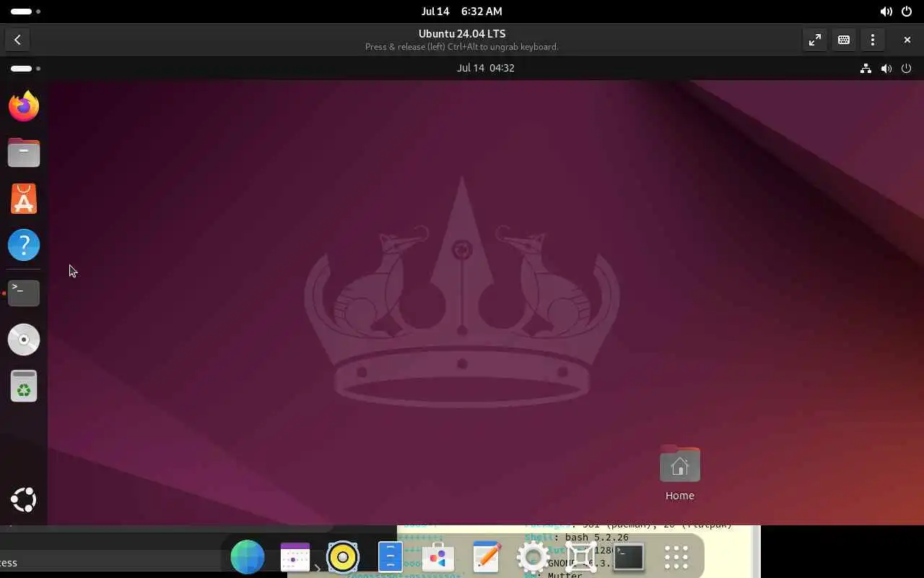Open the Help icon in Ubuntu dock

(24, 245)
